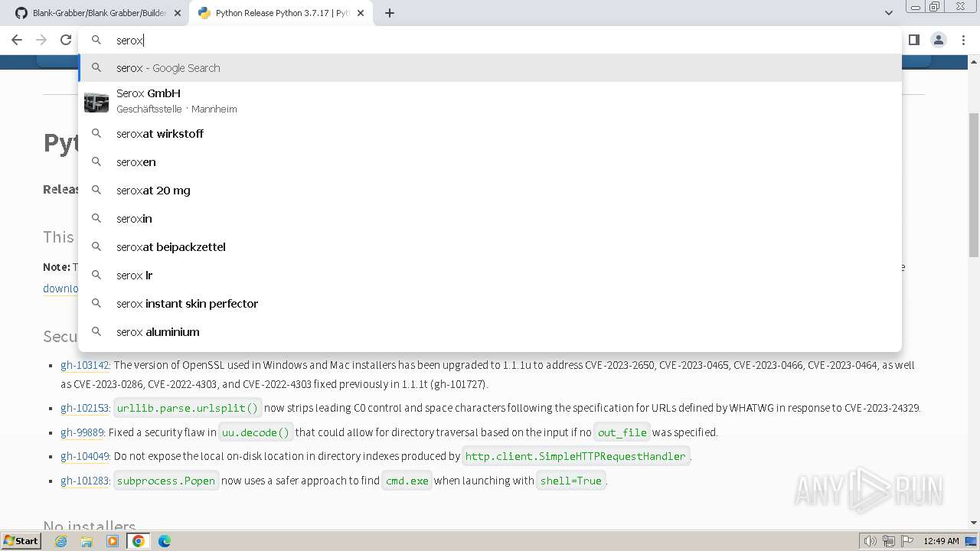The height and width of the screenshot is (551, 980).
Task: Open Windows Explorer folder on the taskbar
Action: (x=87, y=541)
